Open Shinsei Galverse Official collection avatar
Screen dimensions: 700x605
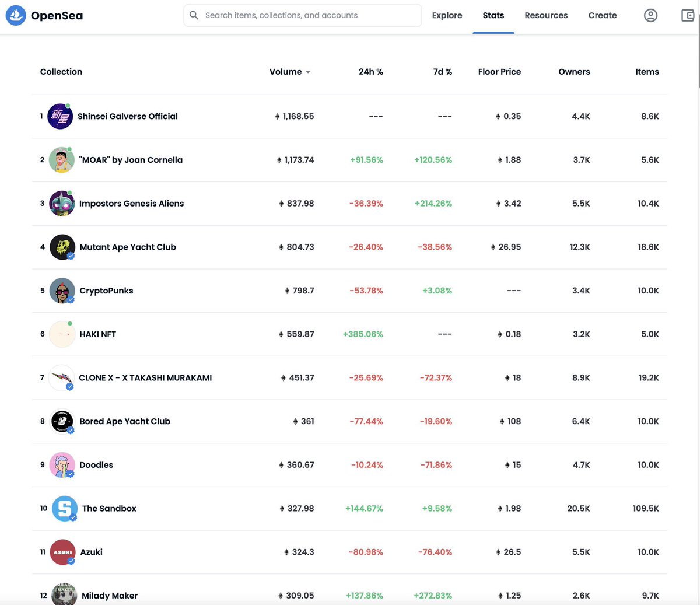60,116
